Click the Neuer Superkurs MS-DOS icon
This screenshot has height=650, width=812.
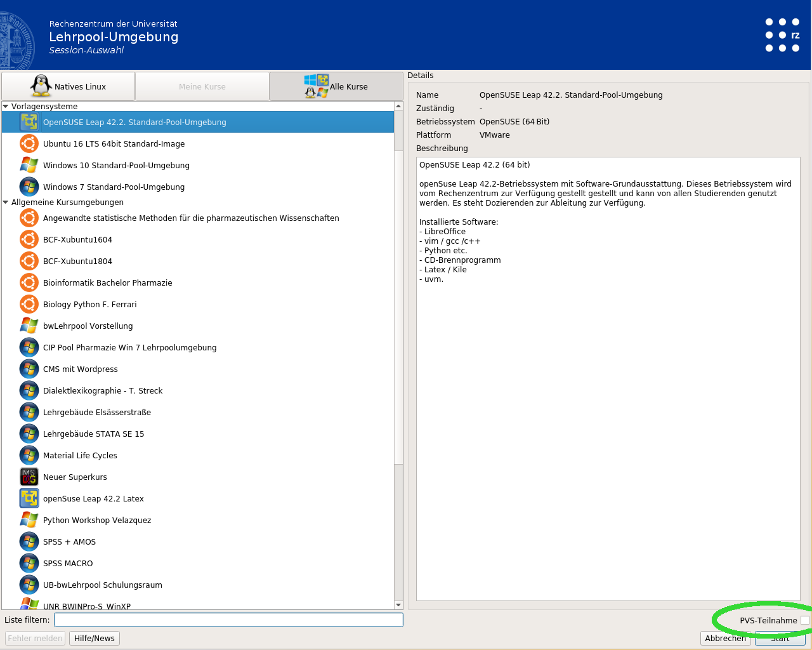[29, 477]
